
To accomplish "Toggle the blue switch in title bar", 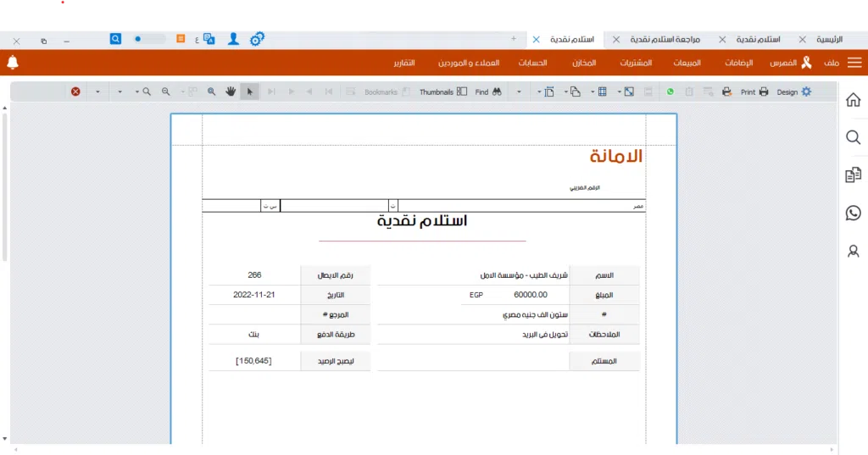I will click(x=149, y=39).
